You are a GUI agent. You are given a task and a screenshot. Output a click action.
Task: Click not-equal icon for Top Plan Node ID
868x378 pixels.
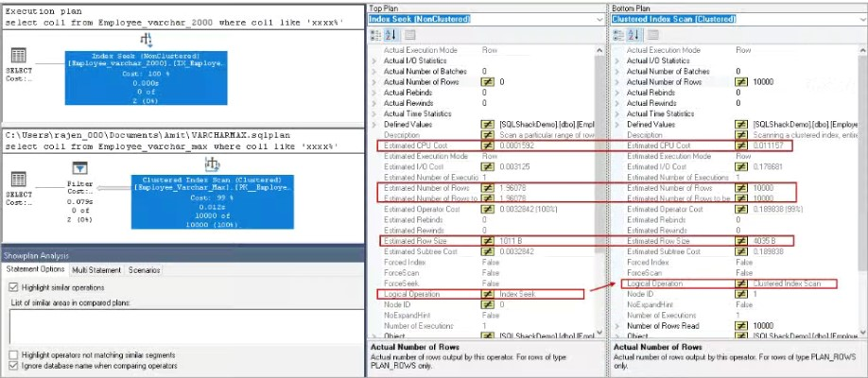point(487,304)
